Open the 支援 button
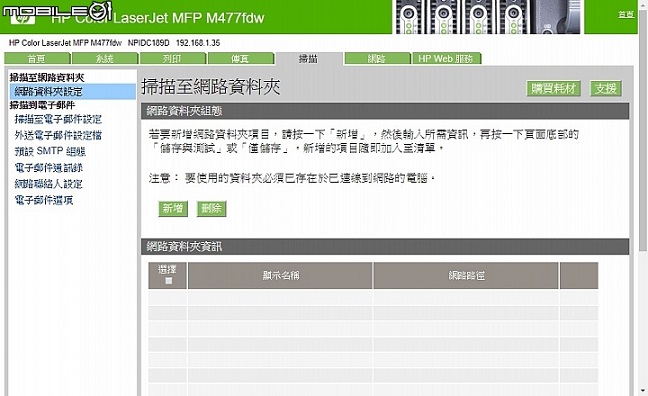This screenshot has width=648, height=396. (605, 88)
